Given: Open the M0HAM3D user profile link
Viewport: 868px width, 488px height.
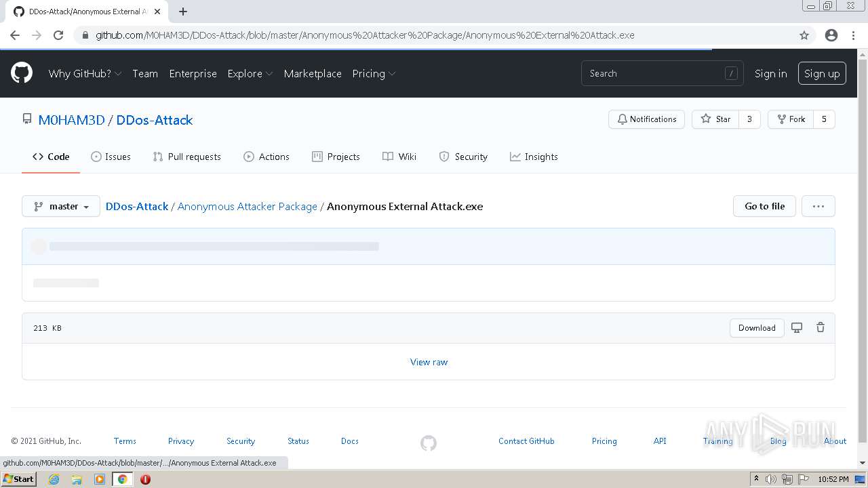Looking at the screenshot, I should pyautogui.click(x=71, y=120).
